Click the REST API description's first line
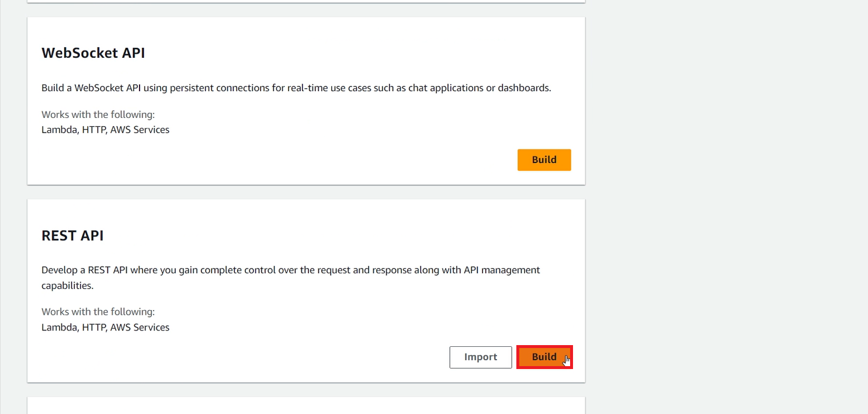 point(290,270)
